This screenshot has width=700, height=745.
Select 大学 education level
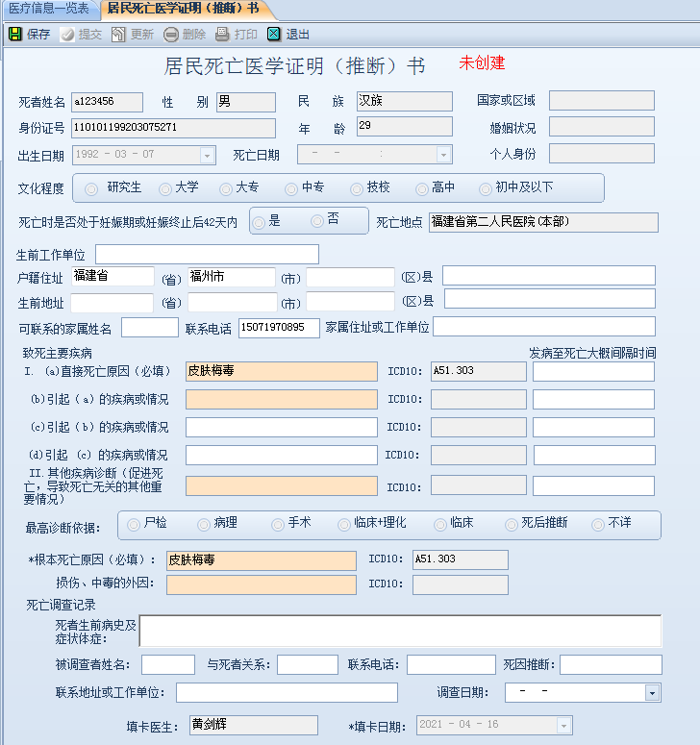coord(164,189)
